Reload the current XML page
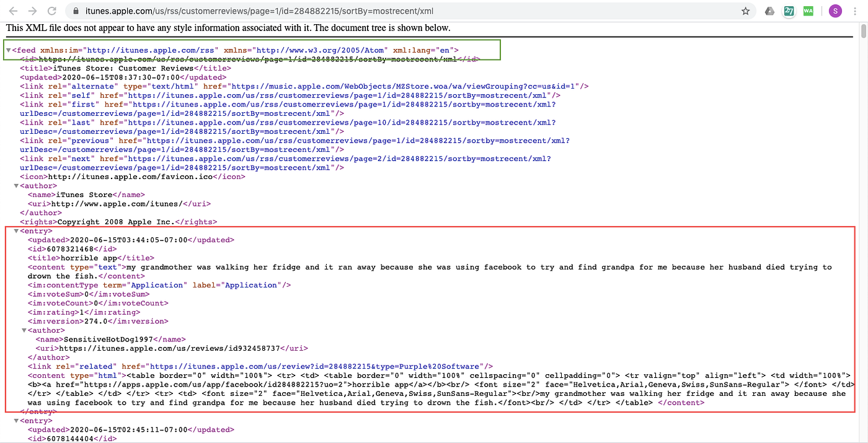The image size is (868, 443). click(x=52, y=11)
